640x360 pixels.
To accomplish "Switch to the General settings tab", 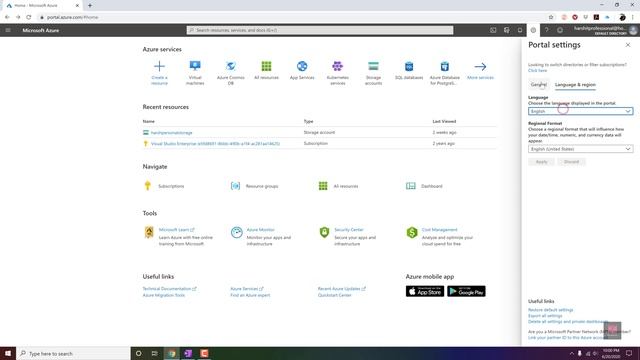I will click(538, 84).
